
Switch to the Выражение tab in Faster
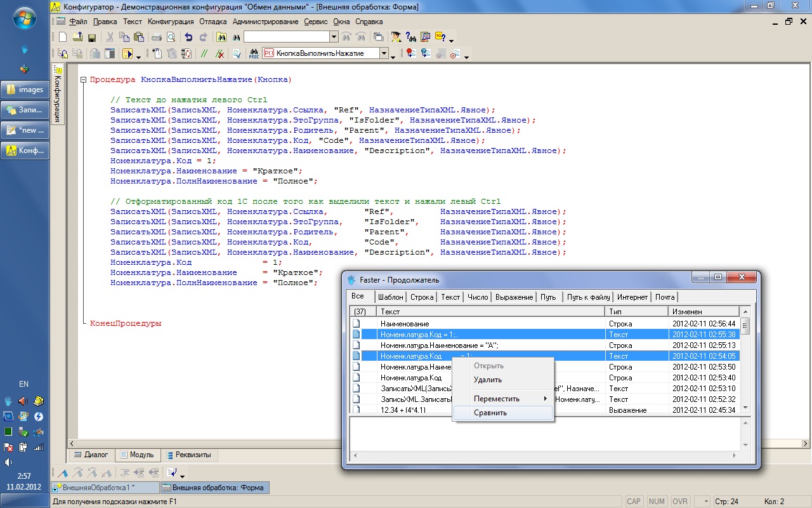pyautogui.click(x=514, y=297)
